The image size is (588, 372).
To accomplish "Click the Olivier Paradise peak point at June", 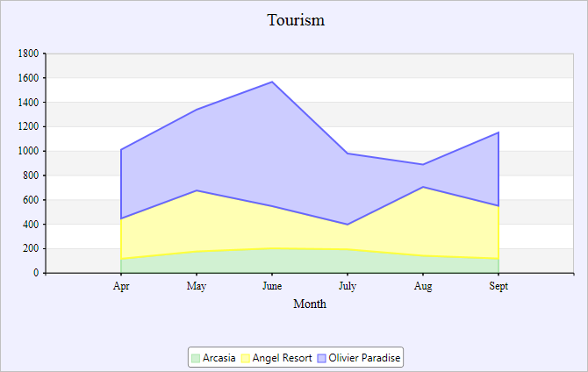I will tap(272, 82).
